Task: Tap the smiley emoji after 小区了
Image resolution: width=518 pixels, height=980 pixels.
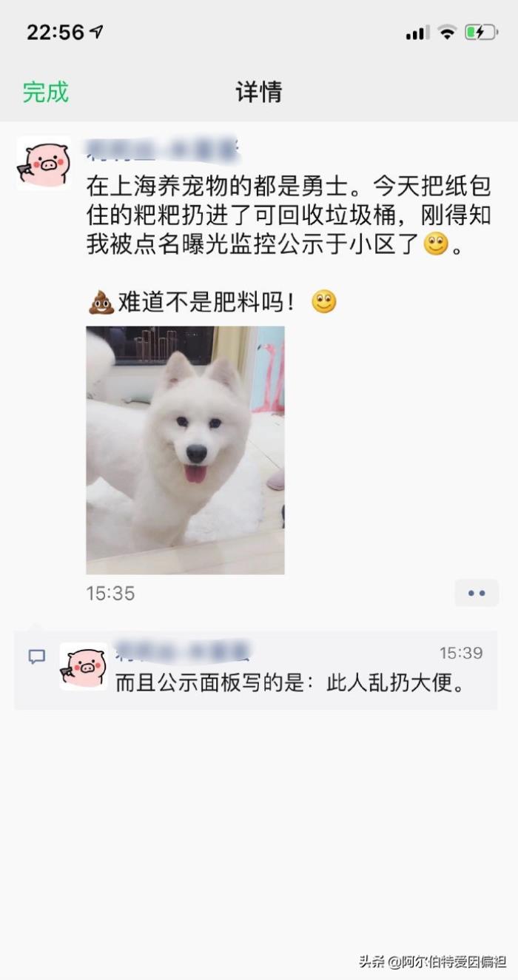Action: [x=436, y=244]
